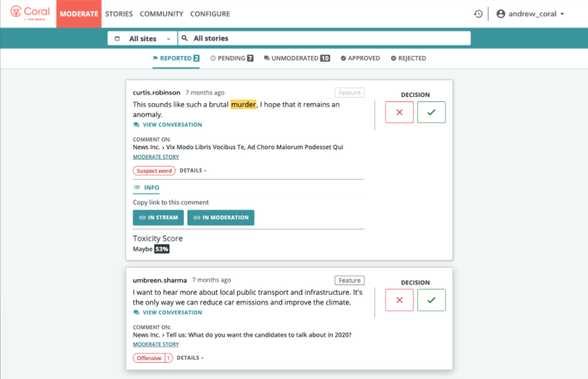Reject umbreen.sharma's comment with the X
The height and width of the screenshot is (379, 588).
pyautogui.click(x=399, y=300)
